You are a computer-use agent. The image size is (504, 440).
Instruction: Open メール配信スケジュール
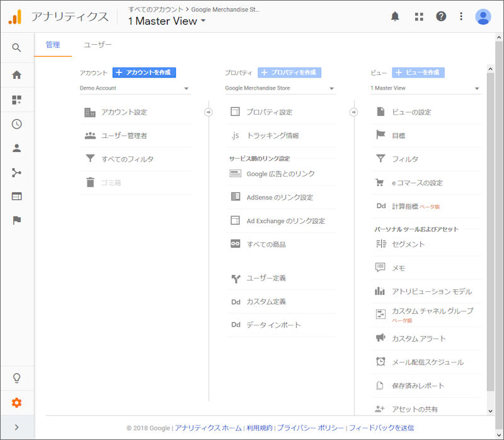[x=427, y=362]
